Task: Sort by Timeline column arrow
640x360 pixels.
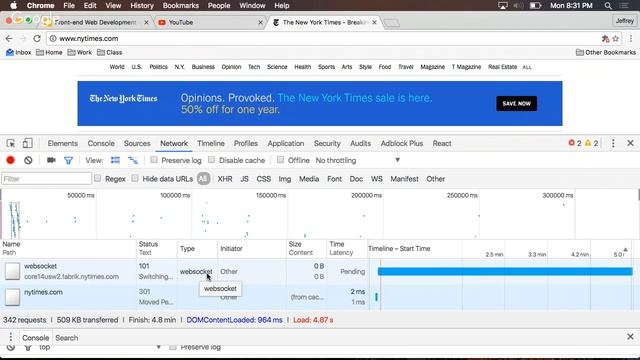Action: tap(625, 249)
